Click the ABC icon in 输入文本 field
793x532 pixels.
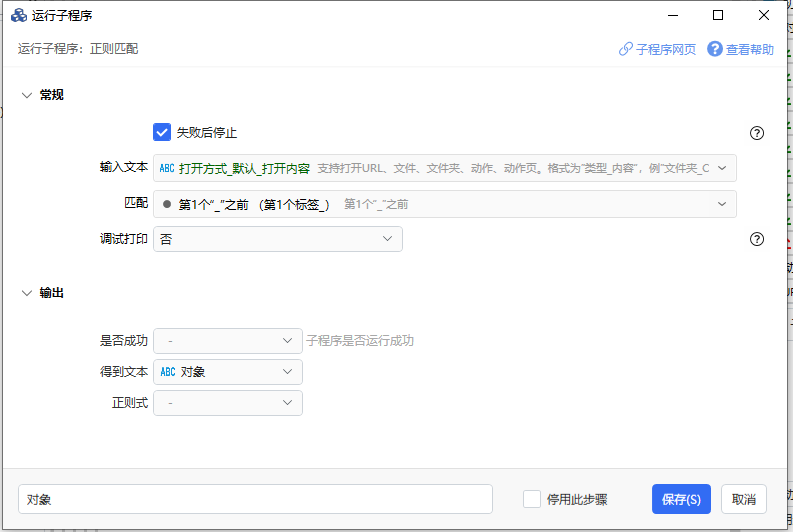[167, 168]
